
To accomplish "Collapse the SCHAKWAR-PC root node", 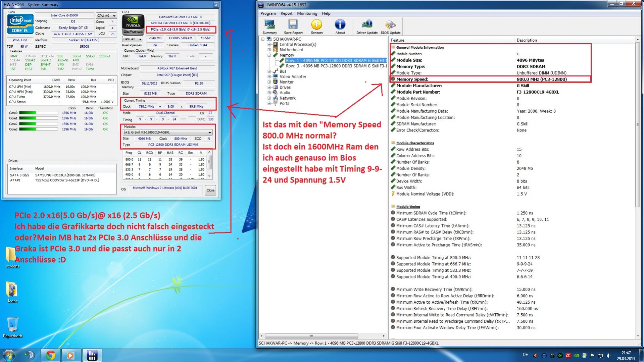I will tap(263, 39).
